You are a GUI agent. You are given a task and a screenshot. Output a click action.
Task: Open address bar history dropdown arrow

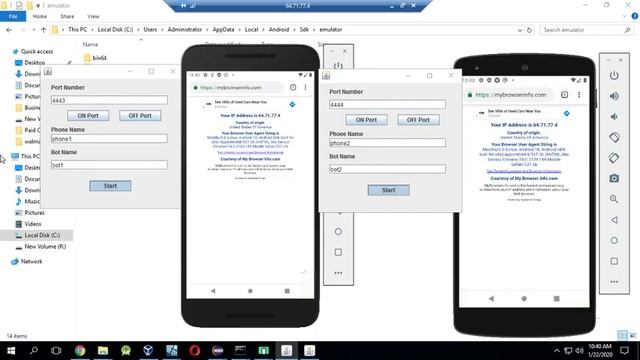click(520, 30)
